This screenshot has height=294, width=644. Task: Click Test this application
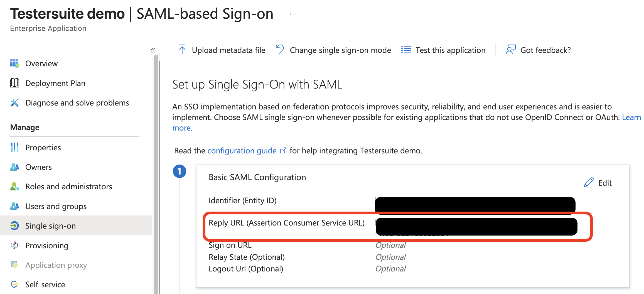point(444,50)
